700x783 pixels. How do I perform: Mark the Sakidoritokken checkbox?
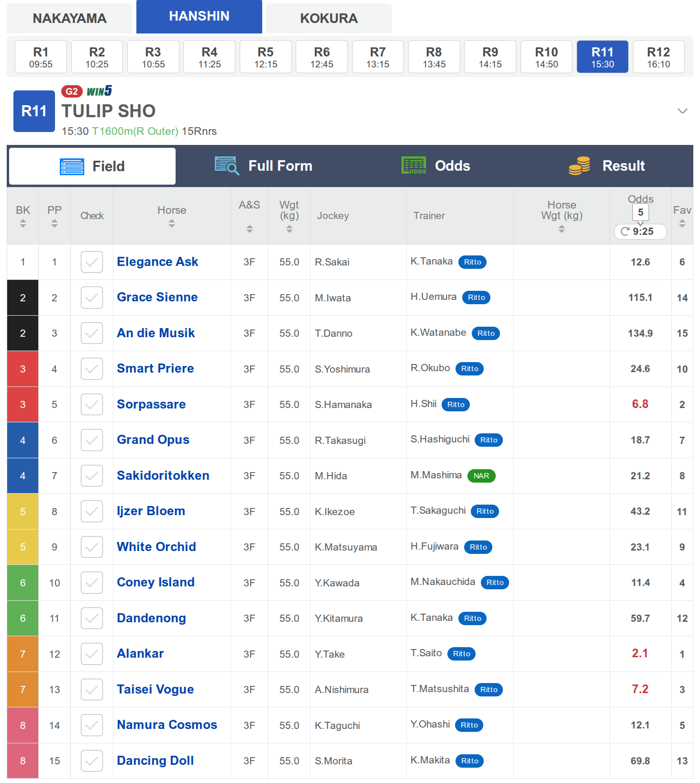pyautogui.click(x=92, y=476)
